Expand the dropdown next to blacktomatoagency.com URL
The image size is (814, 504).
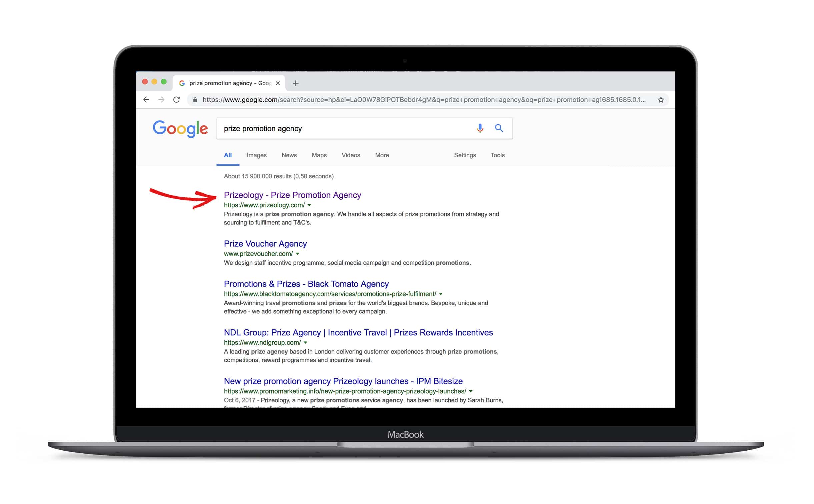(x=441, y=294)
